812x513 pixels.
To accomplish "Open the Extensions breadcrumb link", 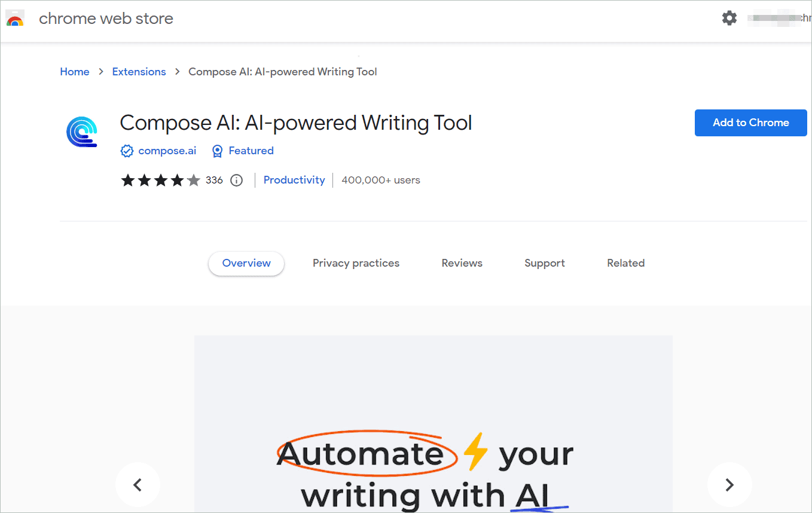I will (139, 72).
